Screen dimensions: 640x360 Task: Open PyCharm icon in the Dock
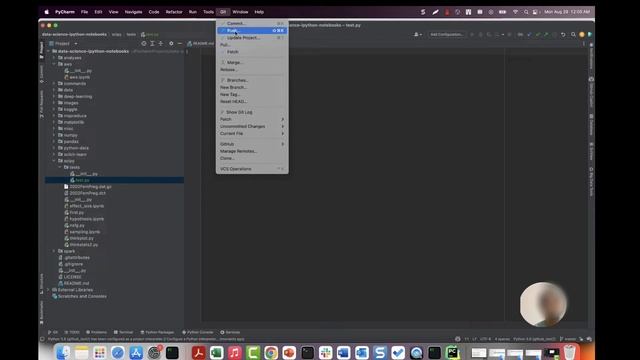tap(452, 352)
